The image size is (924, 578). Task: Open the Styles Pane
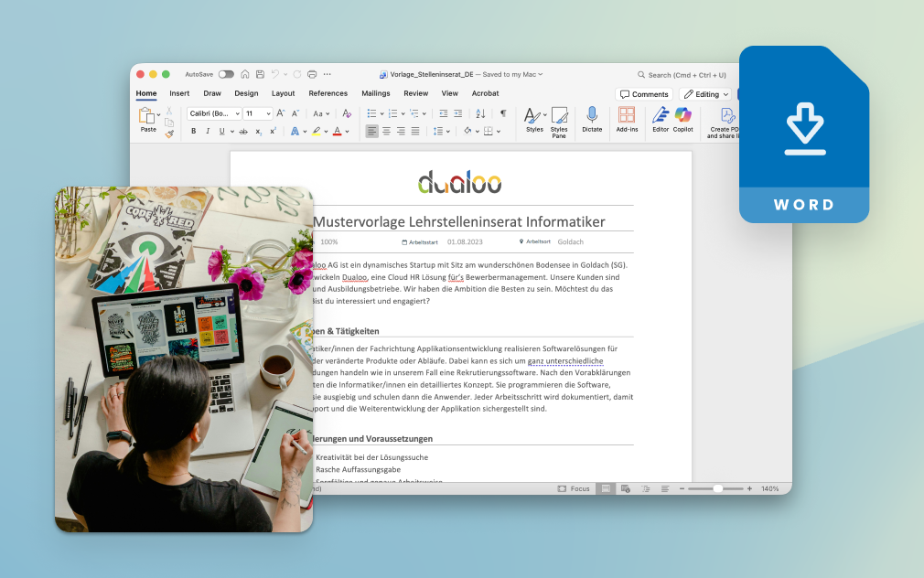click(559, 123)
